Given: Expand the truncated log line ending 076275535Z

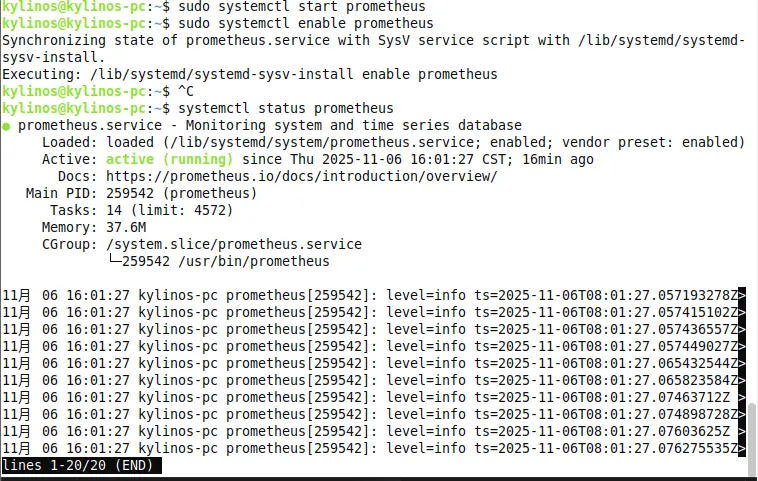Looking at the screenshot, I should (x=742, y=449).
